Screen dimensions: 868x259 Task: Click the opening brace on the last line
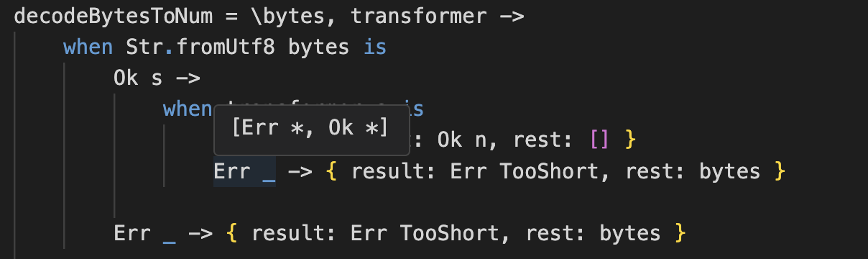tap(231, 233)
